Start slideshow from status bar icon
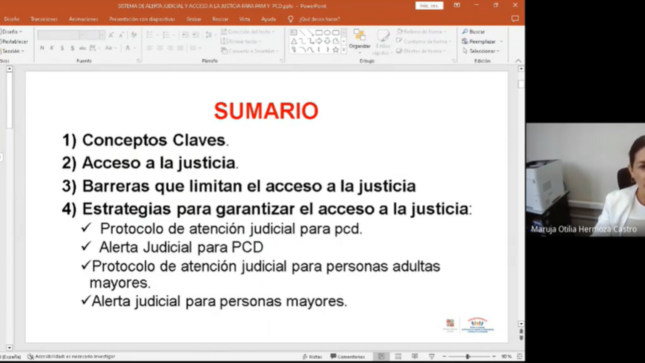The width and height of the screenshot is (645, 363). pyautogui.click(x=432, y=356)
